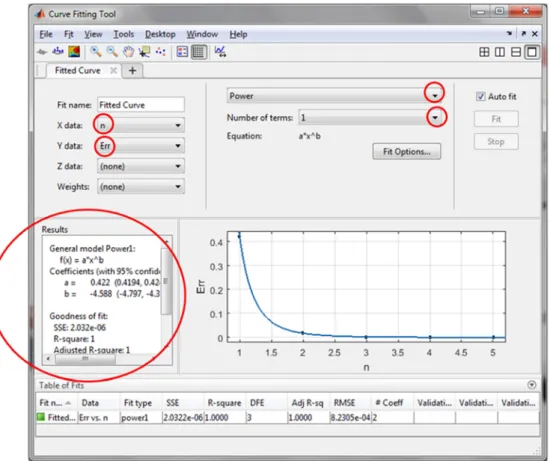Click the Adjust Axes Limits icon
This screenshot has height=461, width=550.
pos(220,52)
